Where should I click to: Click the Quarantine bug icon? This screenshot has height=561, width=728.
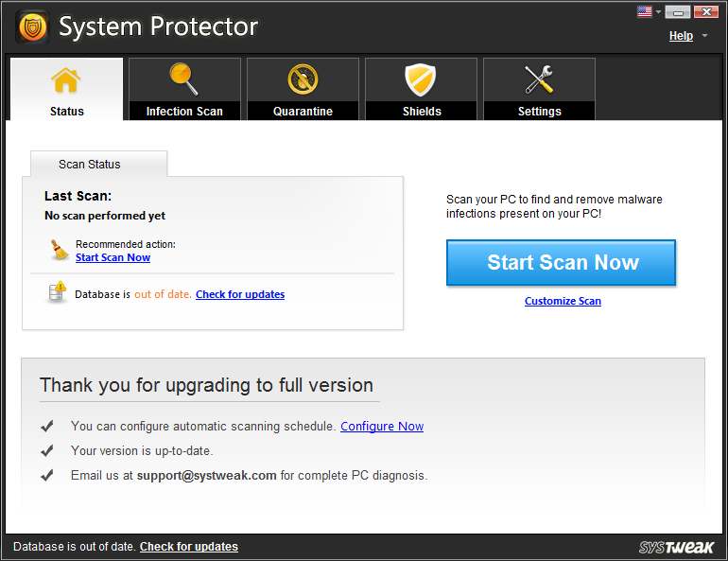click(303, 79)
